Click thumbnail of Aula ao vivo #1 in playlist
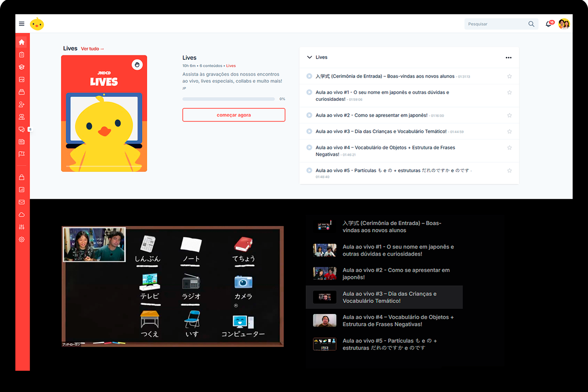Image resolution: width=588 pixels, height=392 pixels. (325, 250)
